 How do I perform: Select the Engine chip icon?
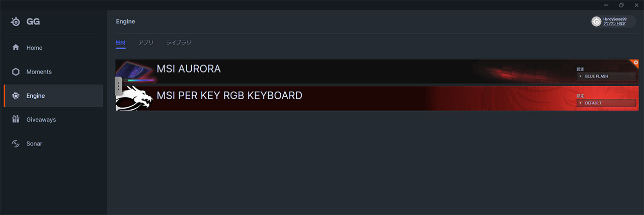pos(16,96)
